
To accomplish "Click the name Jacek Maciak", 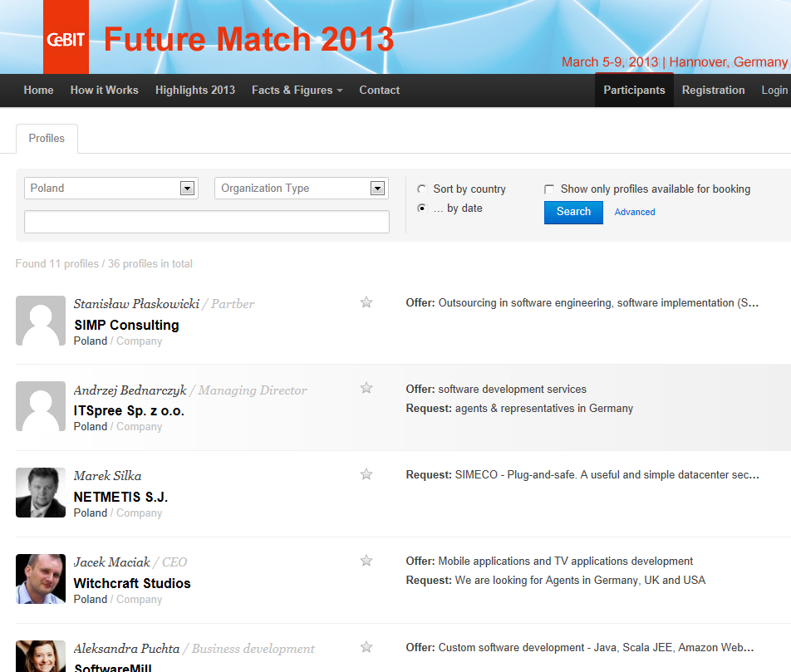I will [112, 562].
